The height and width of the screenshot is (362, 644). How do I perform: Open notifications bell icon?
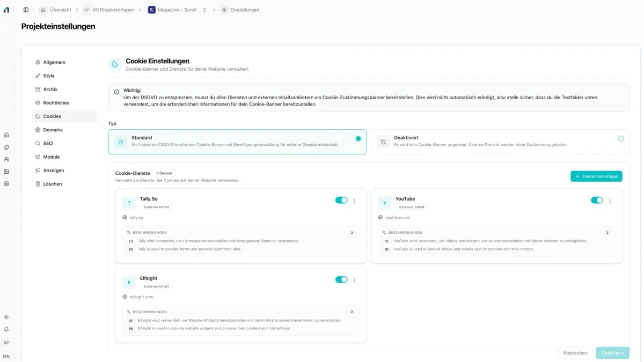click(x=6, y=329)
